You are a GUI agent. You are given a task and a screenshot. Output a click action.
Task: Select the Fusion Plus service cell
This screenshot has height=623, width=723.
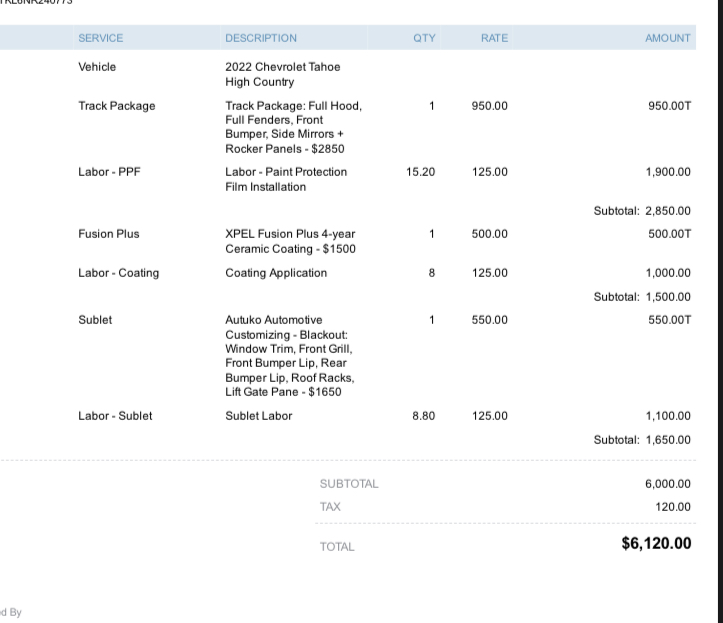pyautogui.click(x=109, y=234)
